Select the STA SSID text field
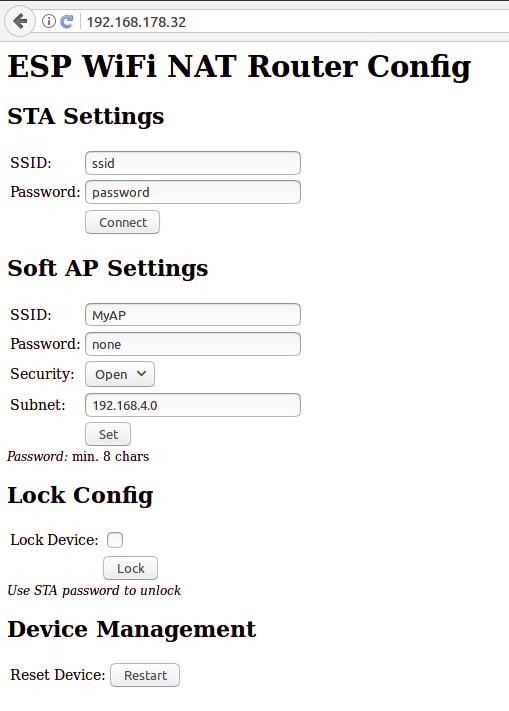The width and height of the screenshot is (509, 711). (x=193, y=163)
